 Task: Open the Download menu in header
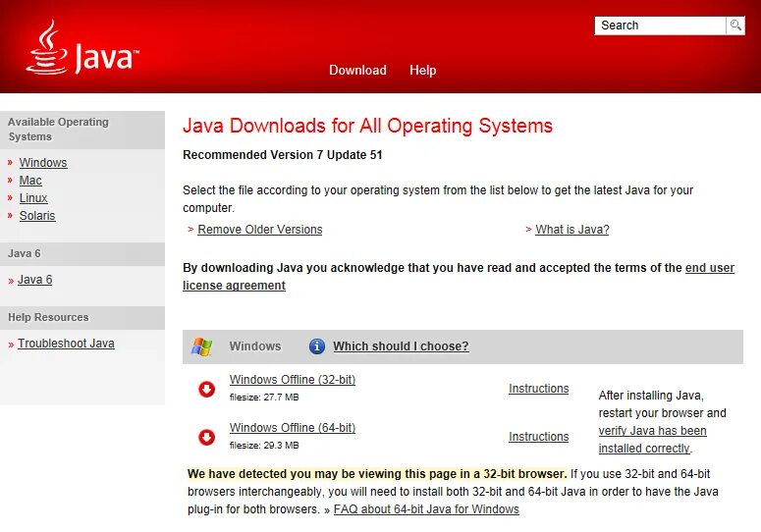357,70
